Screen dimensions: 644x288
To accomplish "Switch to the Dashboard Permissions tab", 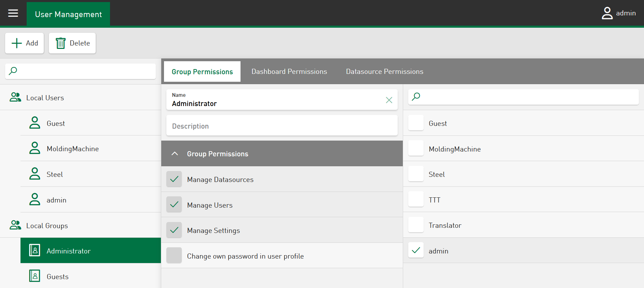I will point(289,71).
